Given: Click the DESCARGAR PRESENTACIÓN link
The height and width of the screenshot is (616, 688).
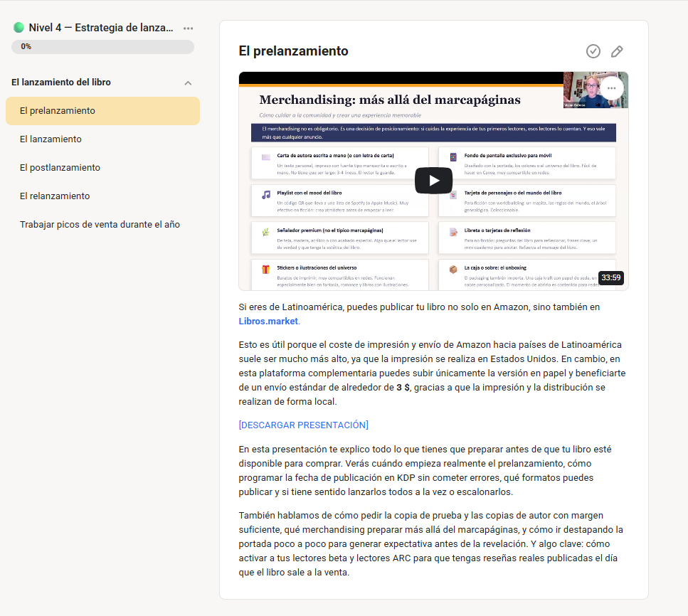Looking at the screenshot, I should tap(303, 425).
